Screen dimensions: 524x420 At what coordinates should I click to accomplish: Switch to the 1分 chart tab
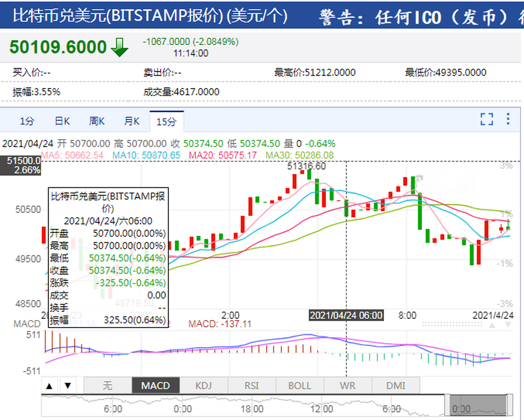coord(27,121)
